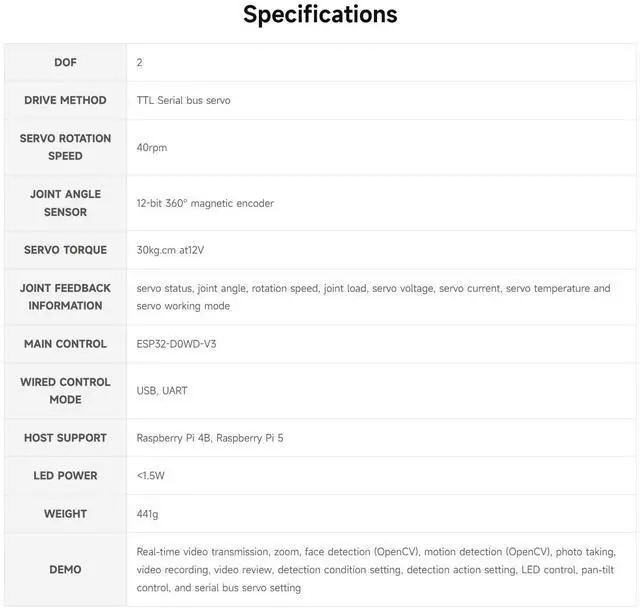Click the MAIN CONTROL label cell
This screenshot has height=611, width=640.
65,344
